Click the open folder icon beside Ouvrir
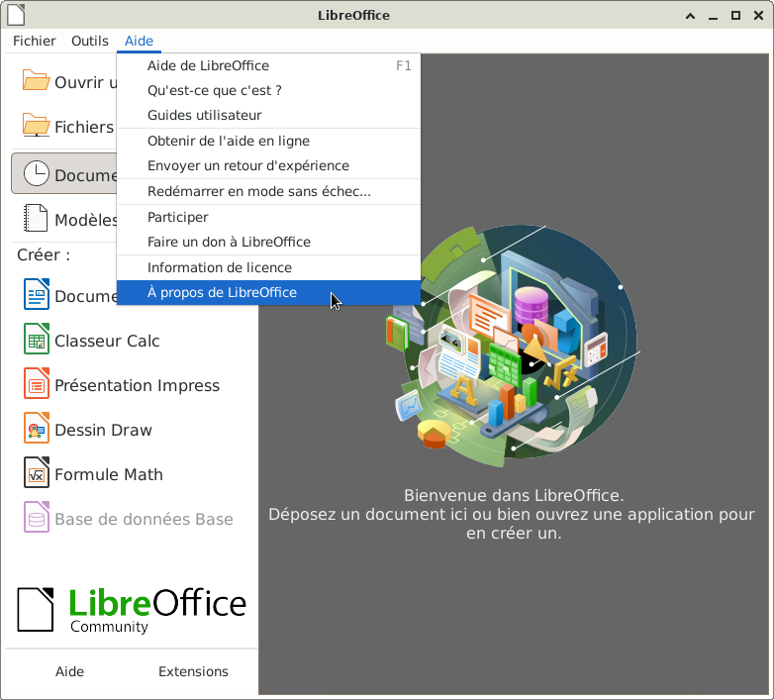The height and width of the screenshot is (700, 774). pos(36,80)
